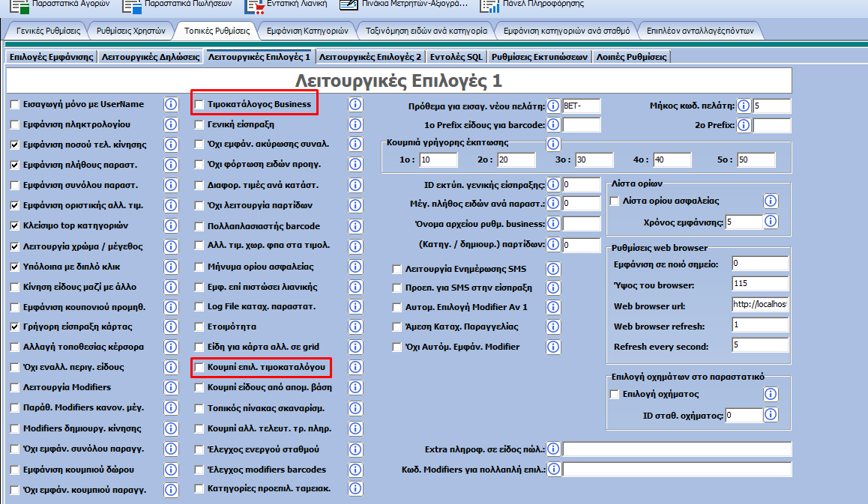Viewport: 868px width, 504px height.
Task: Click Ύψος του browser field
Action: click(760, 283)
